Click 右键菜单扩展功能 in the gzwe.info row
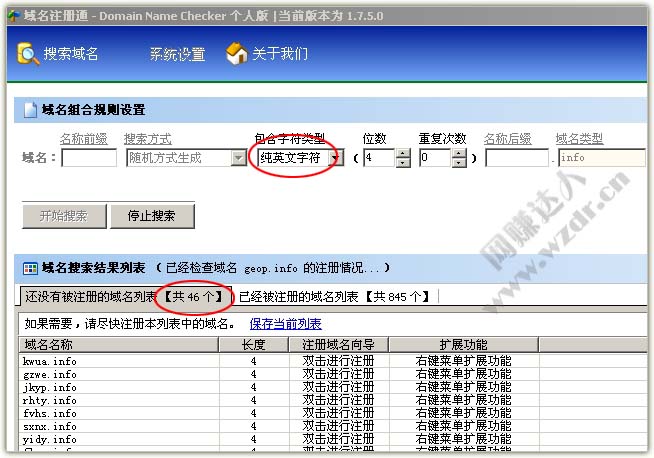This screenshot has height=458, width=654. click(x=463, y=374)
